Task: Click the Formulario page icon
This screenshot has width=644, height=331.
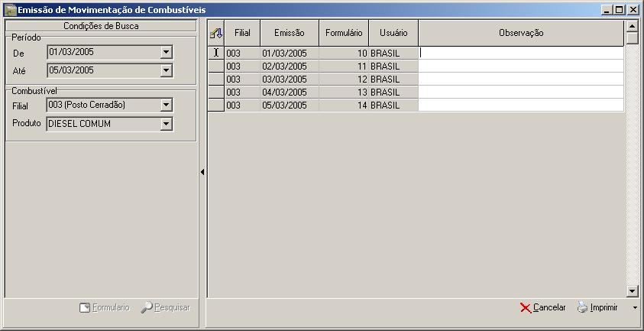Action: (85, 307)
